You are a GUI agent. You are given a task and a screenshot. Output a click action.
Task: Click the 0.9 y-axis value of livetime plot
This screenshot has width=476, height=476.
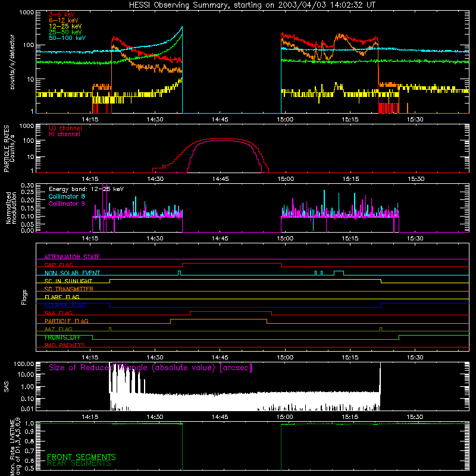pyautogui.click(x=29, y=431)
